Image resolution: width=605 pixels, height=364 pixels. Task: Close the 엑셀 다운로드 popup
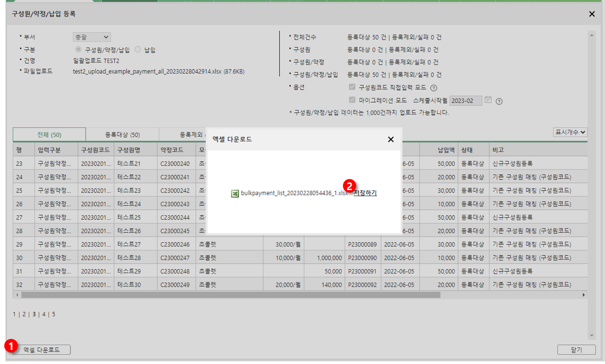[x=391, y=139]
